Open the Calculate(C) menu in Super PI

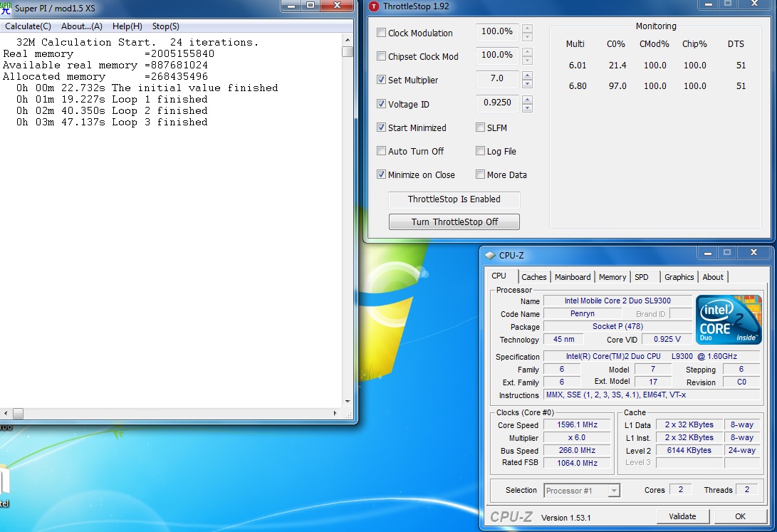28,26
